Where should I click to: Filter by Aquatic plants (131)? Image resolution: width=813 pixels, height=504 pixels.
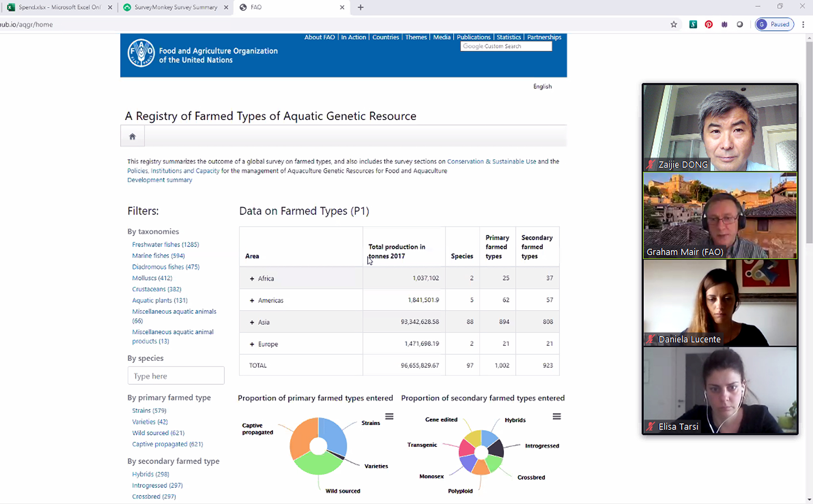160,300
